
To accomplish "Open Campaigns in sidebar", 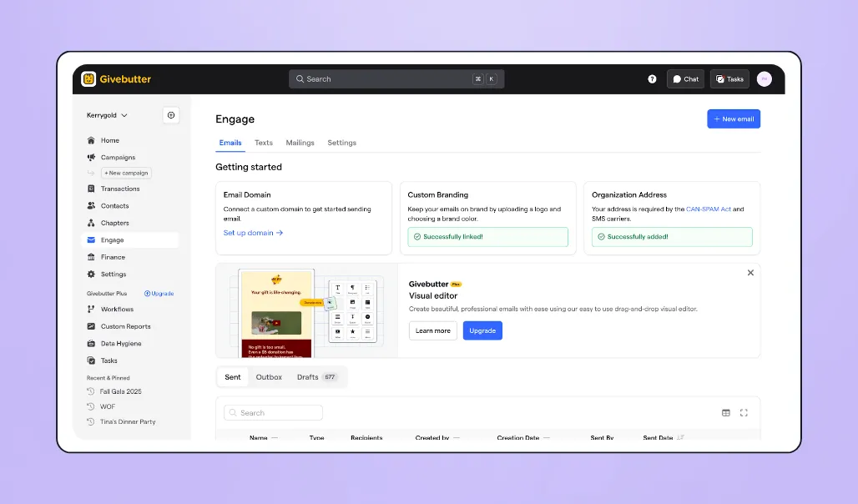I will tap(130, 158).
